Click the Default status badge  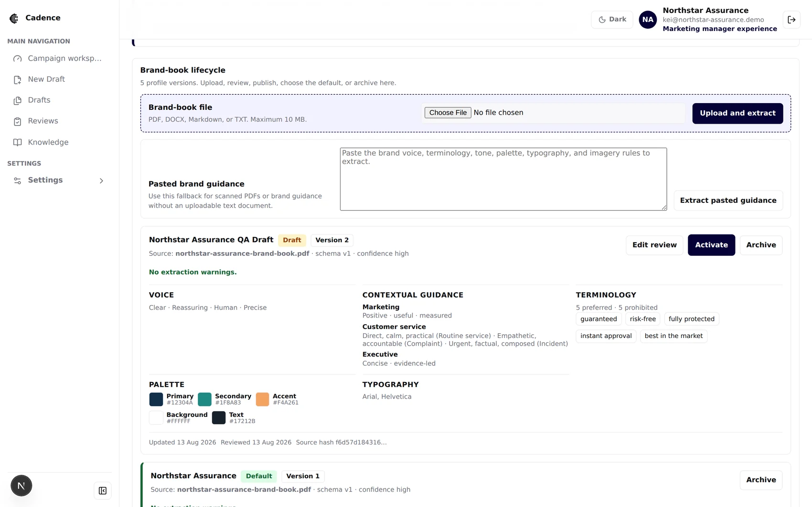point(259,476)
